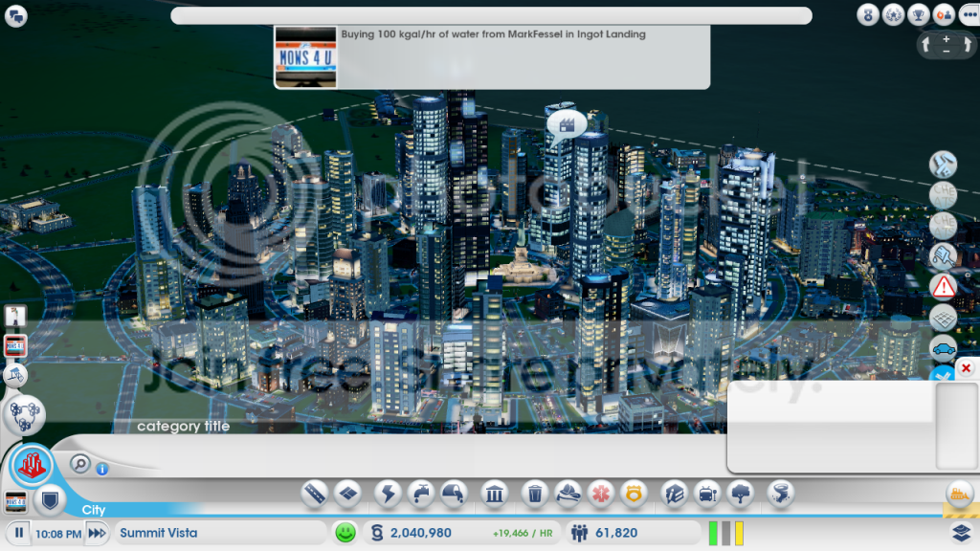Image resolution: width=980 pixels, height=551 pixels.
Task: Open the Parks tree menu
Action: [741, 495]
